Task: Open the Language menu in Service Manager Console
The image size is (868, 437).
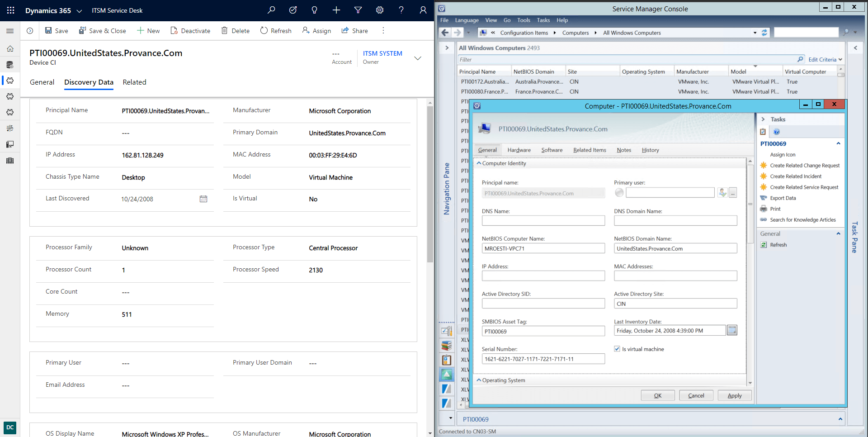Action: click(467, 20)
